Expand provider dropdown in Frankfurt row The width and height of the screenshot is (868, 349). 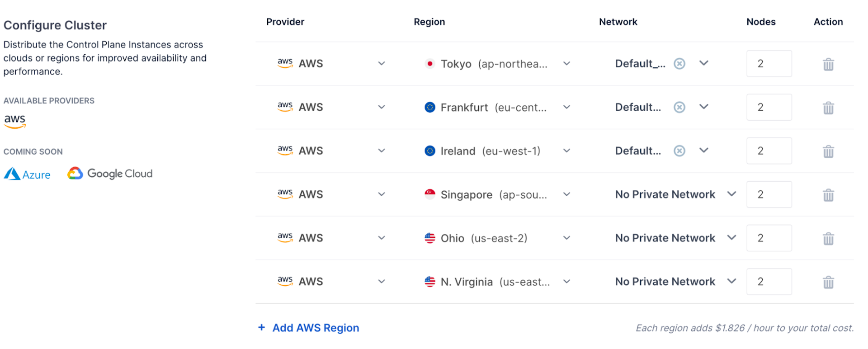382,107
